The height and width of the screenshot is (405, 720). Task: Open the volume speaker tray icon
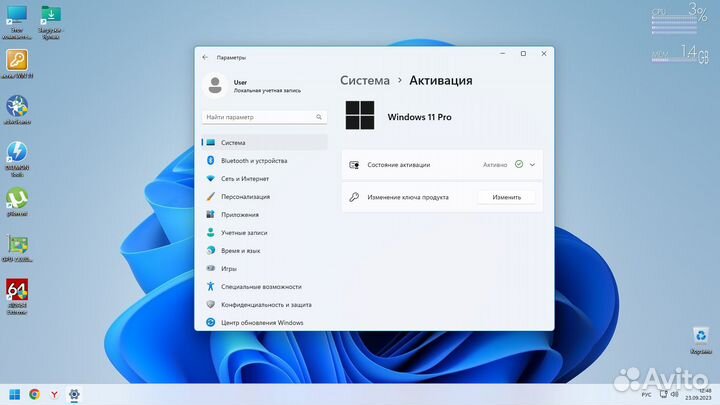coord(674,394)
